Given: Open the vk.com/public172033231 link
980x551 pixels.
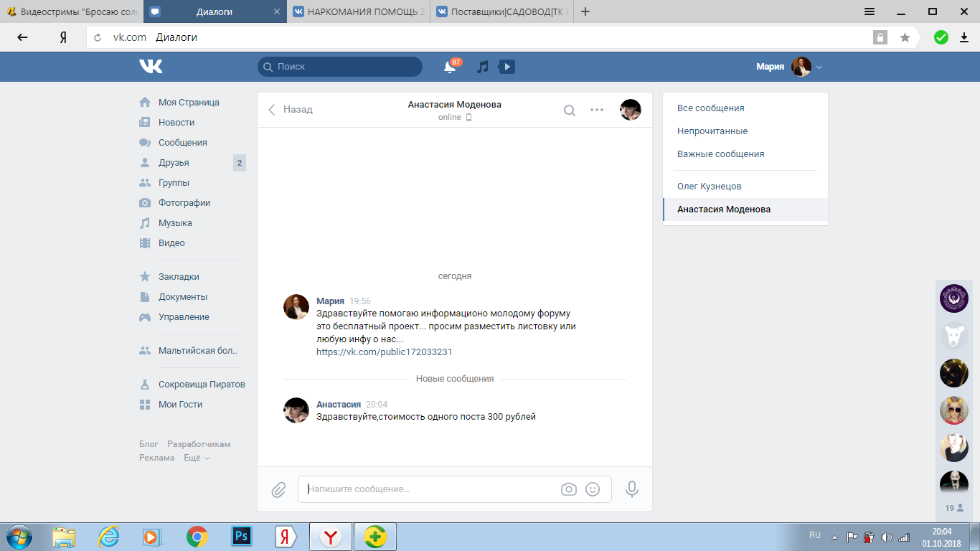Looking at the screenshot, I should 385,352.
